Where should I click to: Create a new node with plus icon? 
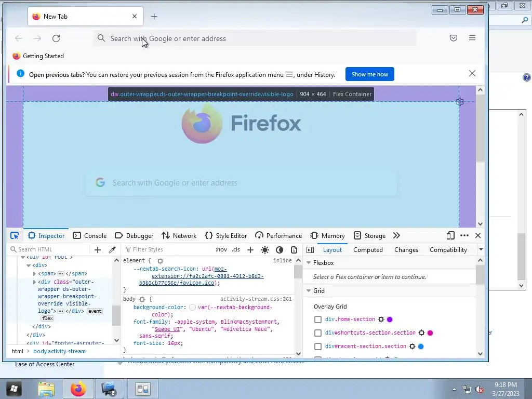pyautogui.click(x=98, y=250)
